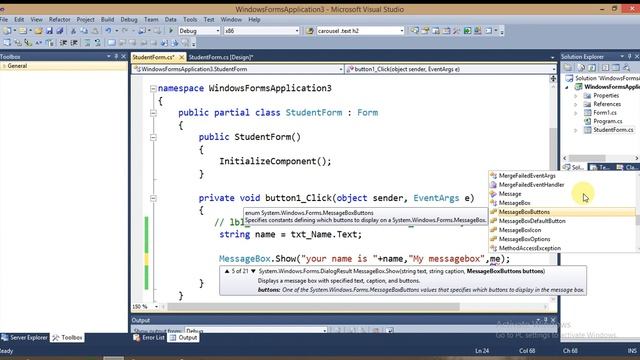Collapse the button1_Click method block
Image resolution: width=640 pixels, height=360 pixels.
[x=153, y=198]
